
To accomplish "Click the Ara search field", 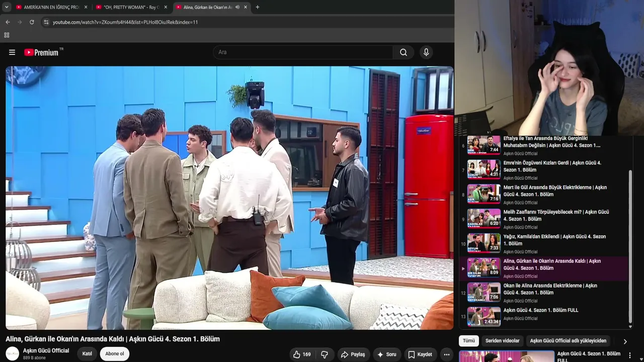I will click(x=303, y=52).
